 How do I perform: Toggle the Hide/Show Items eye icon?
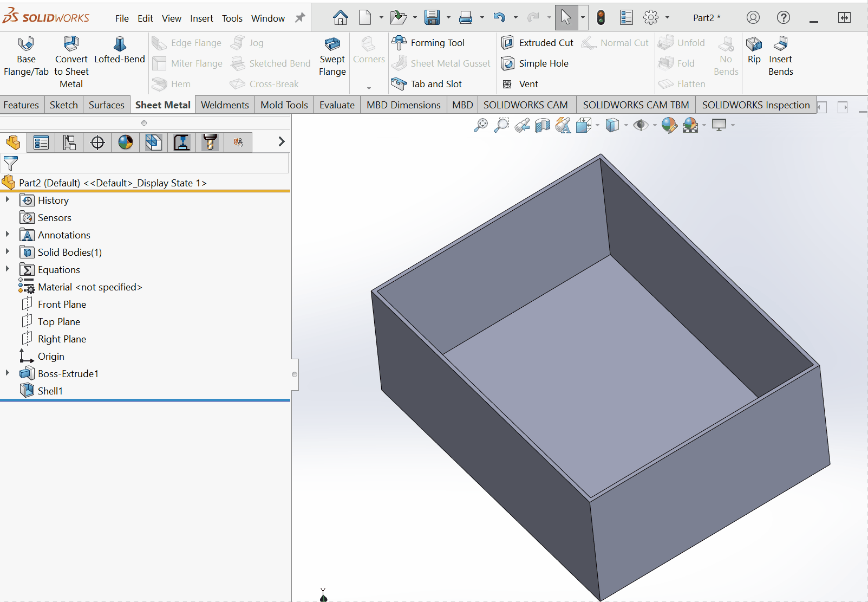pos(641,126)
